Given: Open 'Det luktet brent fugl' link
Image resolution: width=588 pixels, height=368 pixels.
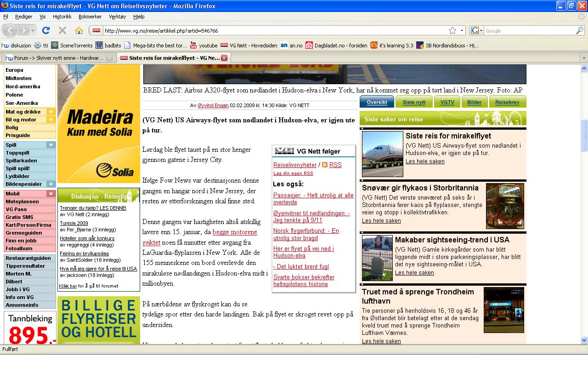Looking at the screenshot, I should [x=301, y=266].
